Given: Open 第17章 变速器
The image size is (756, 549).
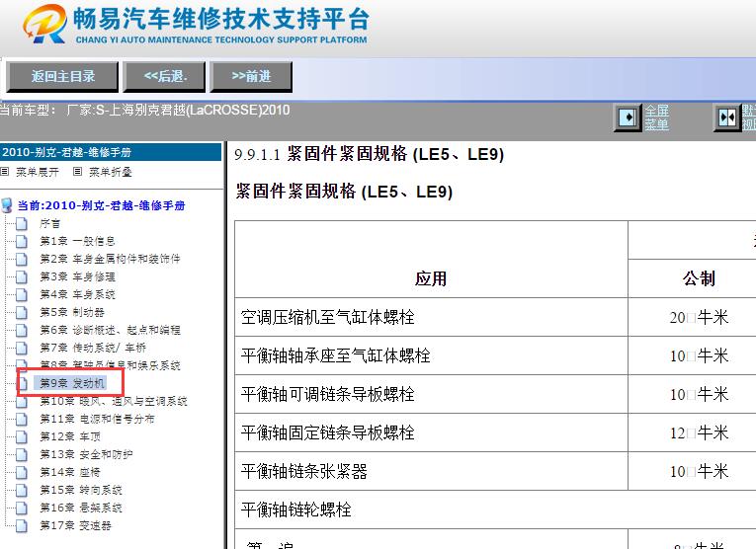Looking at the screenshot, I should [x=75, y=525].
